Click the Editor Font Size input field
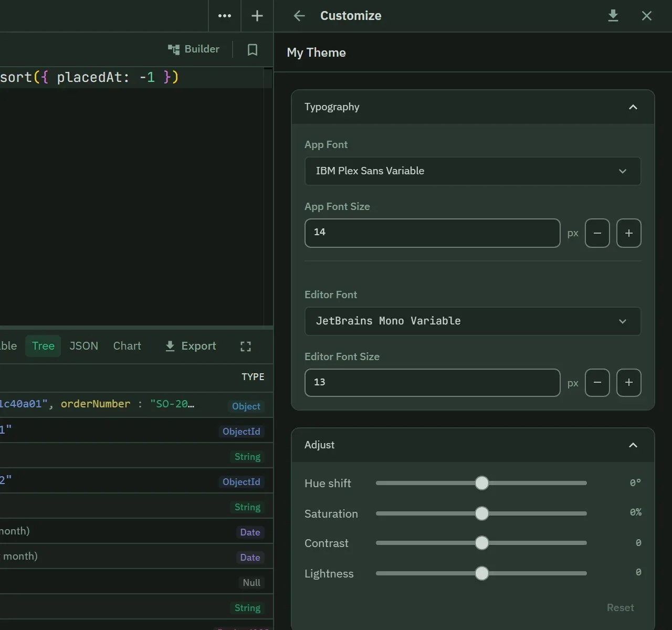Image resolution: width=672 pixels, height=630 pixels. [433, 383]
